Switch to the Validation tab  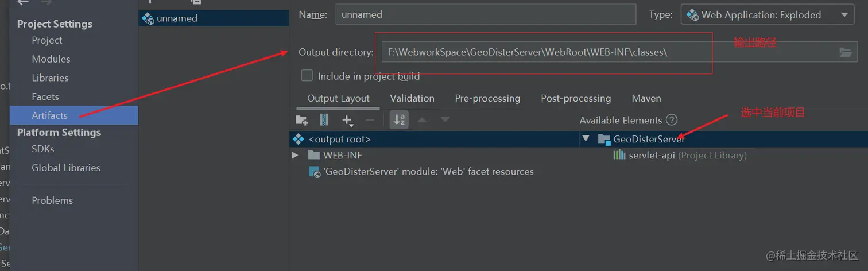pyautogui.click(x=412, y=98)
